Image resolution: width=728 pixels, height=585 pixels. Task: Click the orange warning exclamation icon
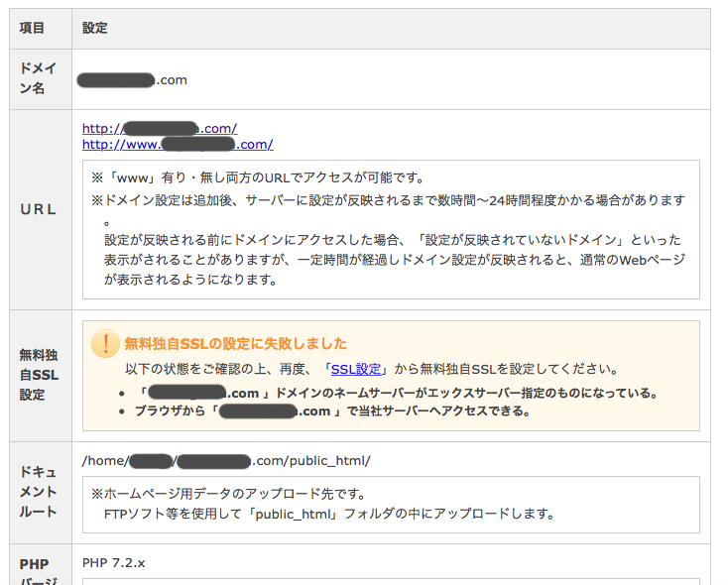coord(104,343)
